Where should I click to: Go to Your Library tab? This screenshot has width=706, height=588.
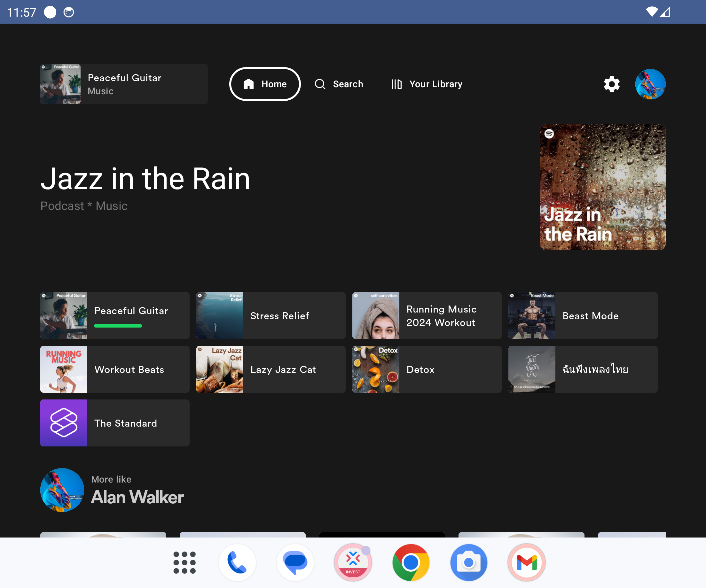(427, 84)
